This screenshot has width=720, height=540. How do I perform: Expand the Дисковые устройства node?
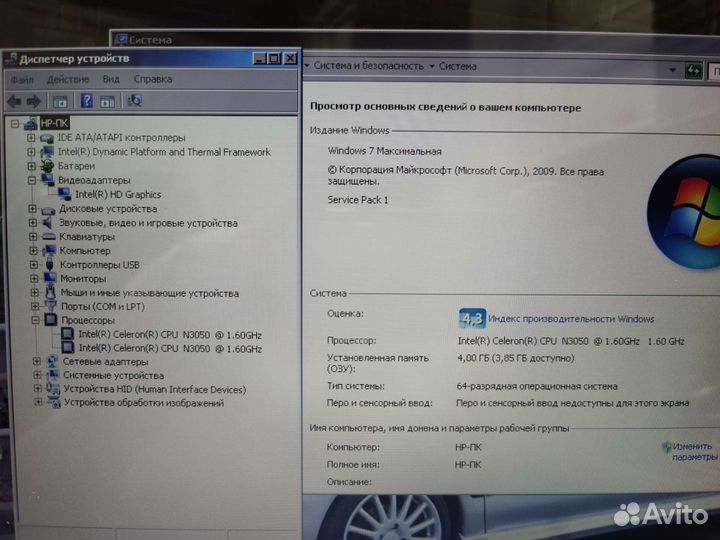point(32,209)
